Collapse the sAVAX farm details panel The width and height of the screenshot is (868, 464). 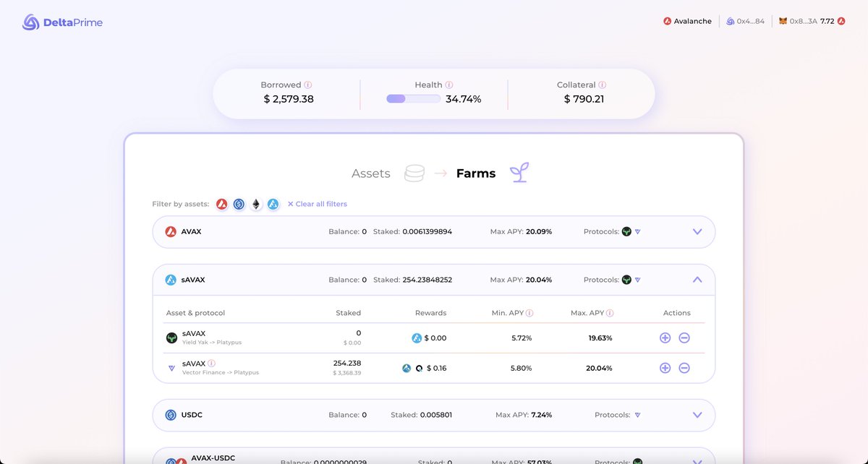(697, 279)
